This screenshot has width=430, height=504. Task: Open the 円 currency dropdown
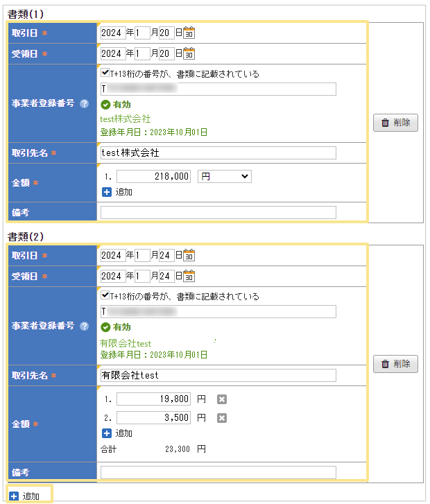pos(224,177)
